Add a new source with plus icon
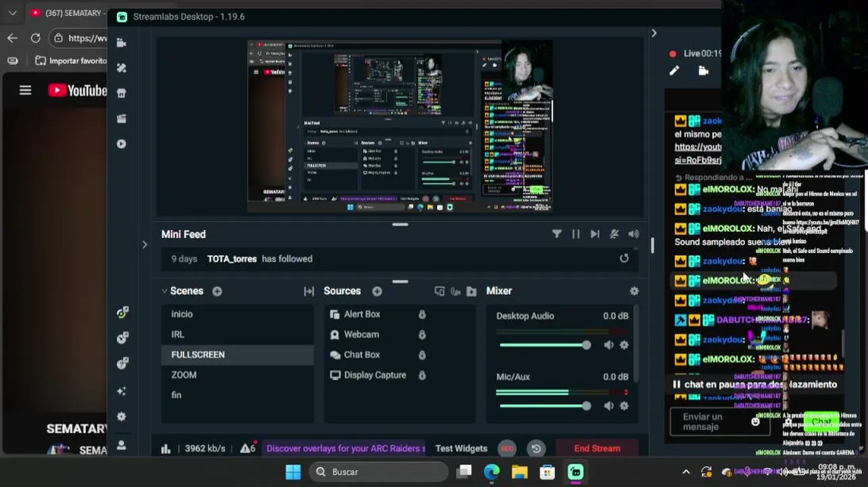The width and height of the screenshot is (868, 487). 377,291
